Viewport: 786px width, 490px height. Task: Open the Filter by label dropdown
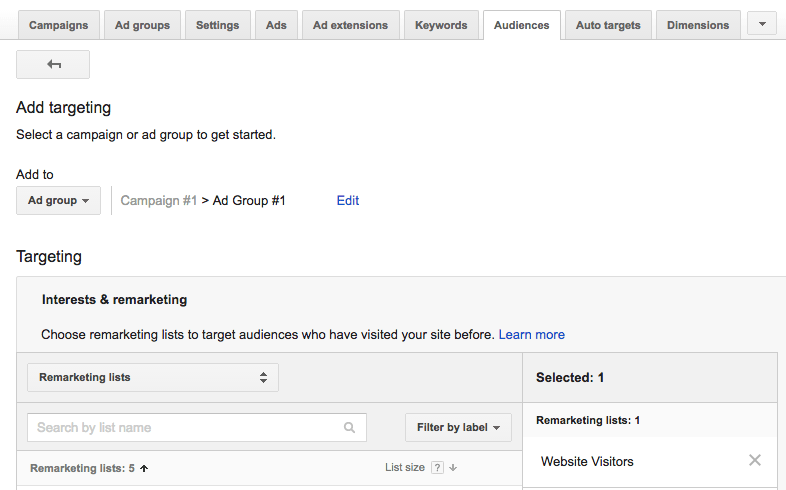(x=458, y=427)
